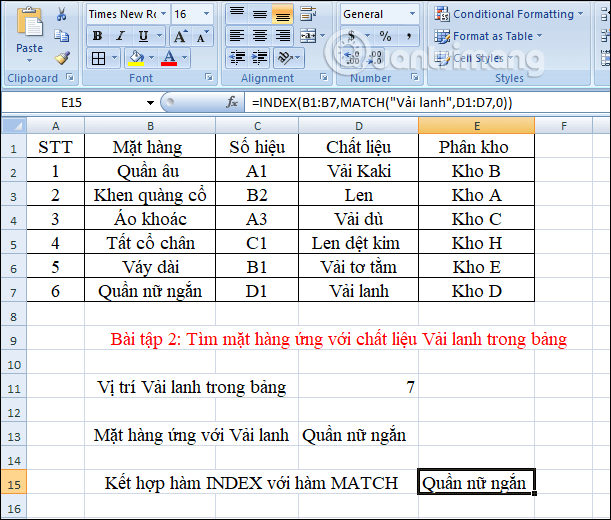Click the Select All corner button
The width and height of the screenshot is (611, 520).
point(14,126)
